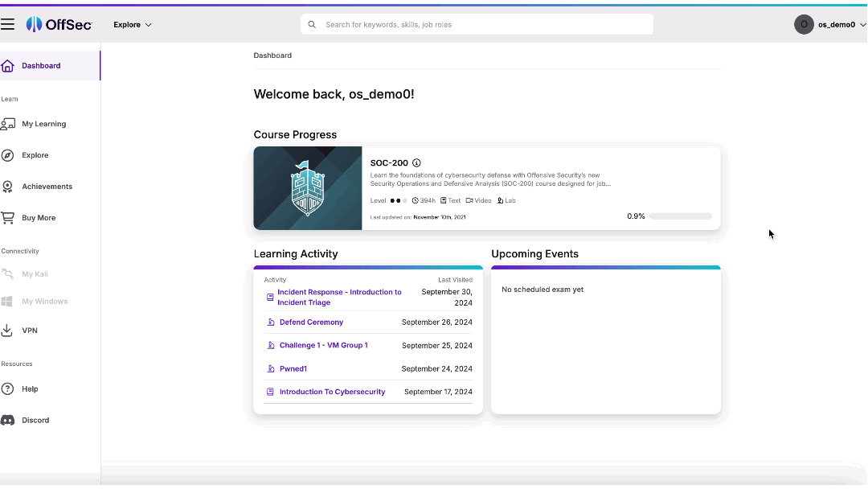The height and width of the screenshot is (489, 868).
Task: Click the Defend Ceremony lab icon
Action: point(271,323)
